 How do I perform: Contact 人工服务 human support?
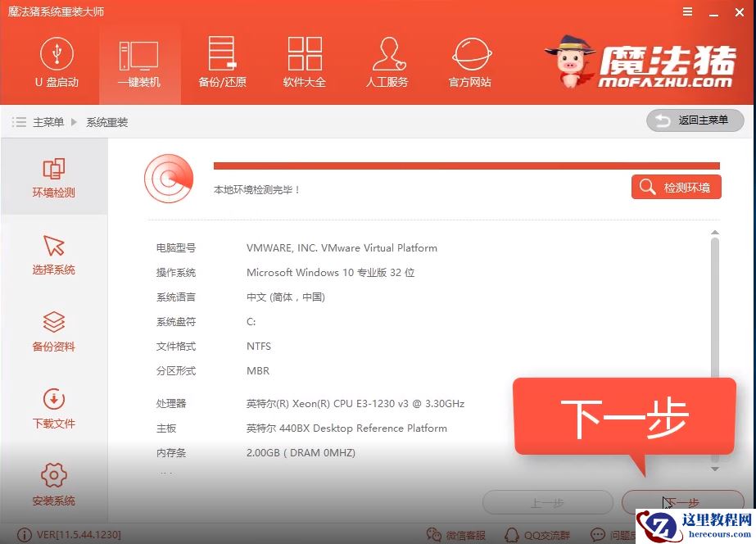click(x=387, y=63)
